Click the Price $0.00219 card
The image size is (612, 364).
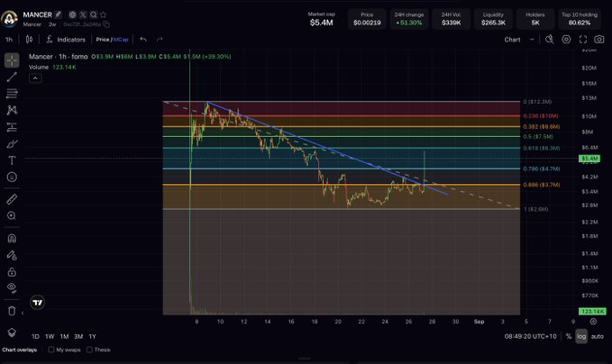click(x=367, y=19)
